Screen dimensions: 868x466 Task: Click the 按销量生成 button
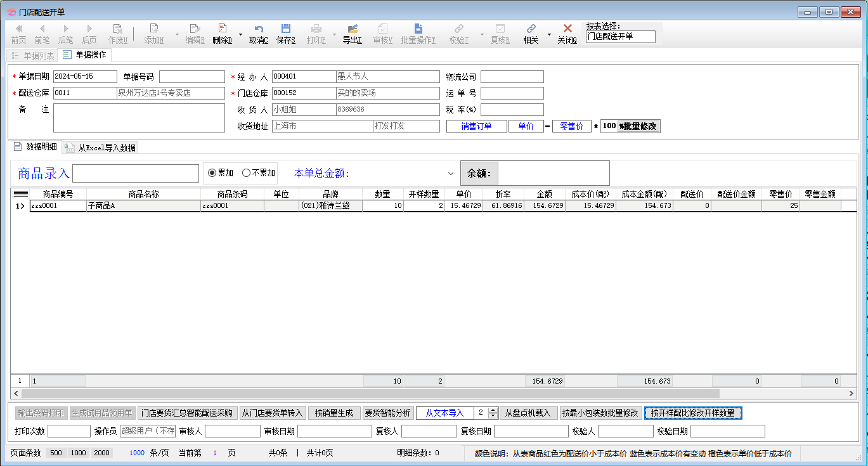pos(334,413)
